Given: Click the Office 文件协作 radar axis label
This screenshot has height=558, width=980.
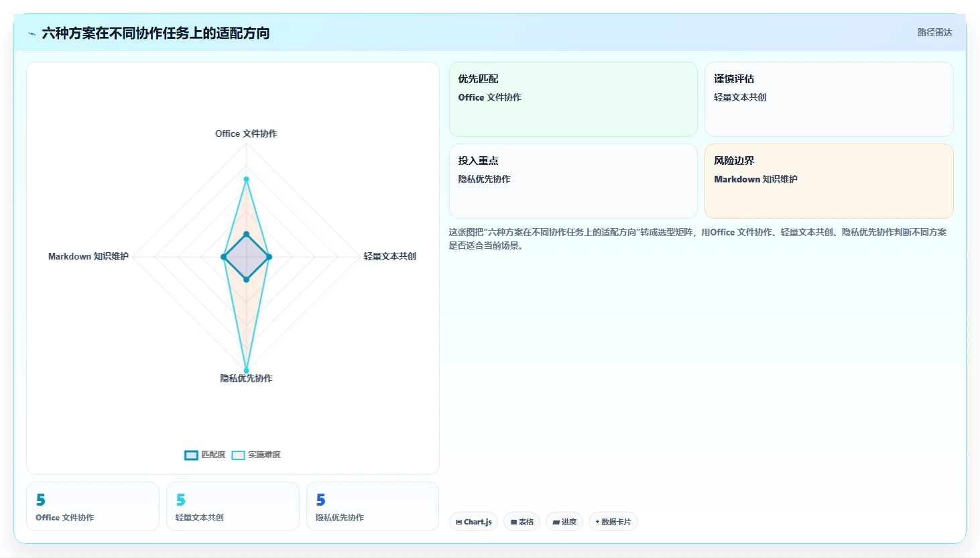Looking at the screenshot, I should 246,133.
